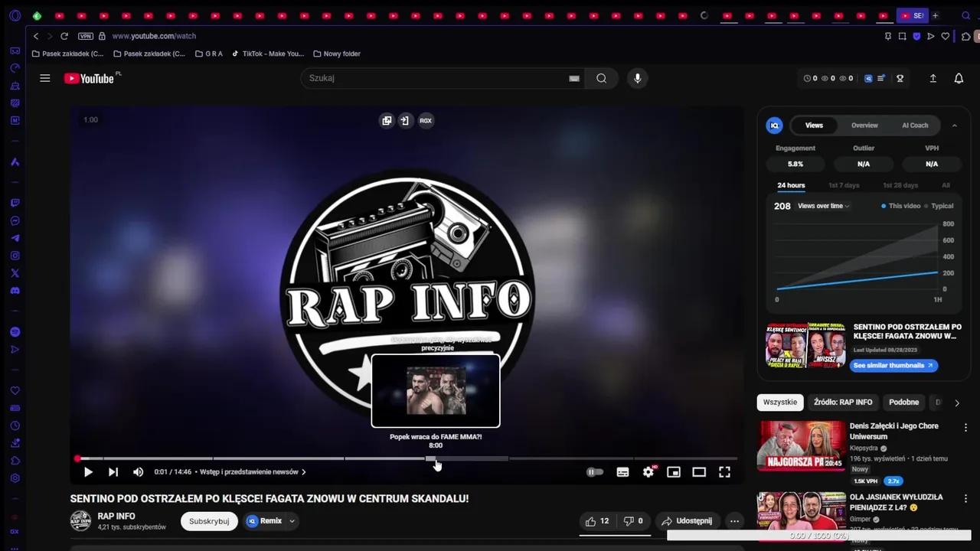The height and width of the screenshot is (551, 980).
Task: Click 'See similar thumbnails' button
Action: (x=893, y=366)
